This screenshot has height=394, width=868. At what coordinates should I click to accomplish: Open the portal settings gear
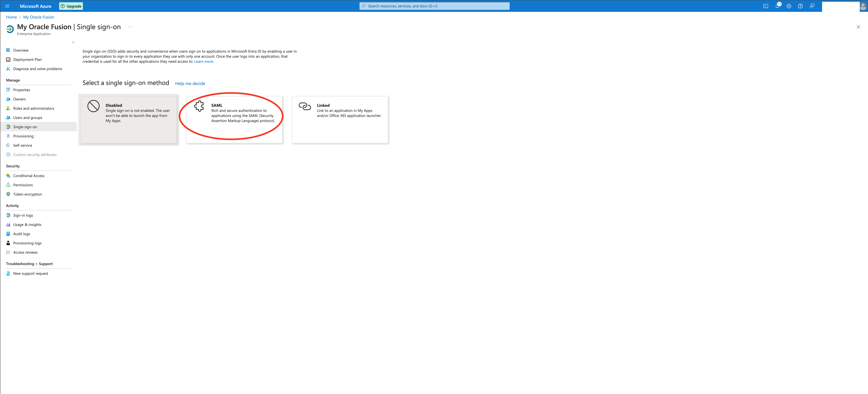coord(789,6)
